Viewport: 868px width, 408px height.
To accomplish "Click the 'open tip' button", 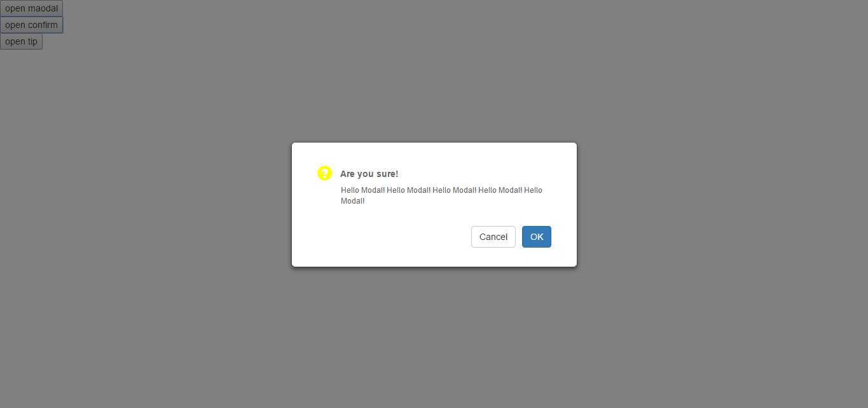I will pos(21,41).
